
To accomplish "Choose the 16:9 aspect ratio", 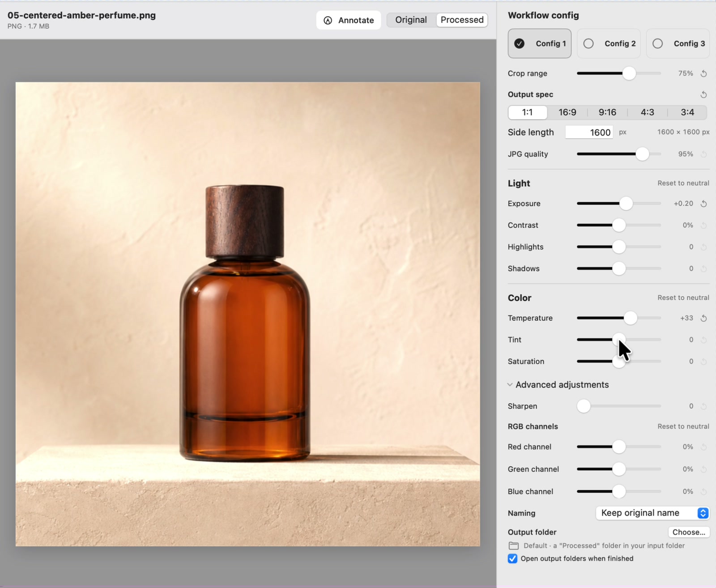I will pos(567,112).
